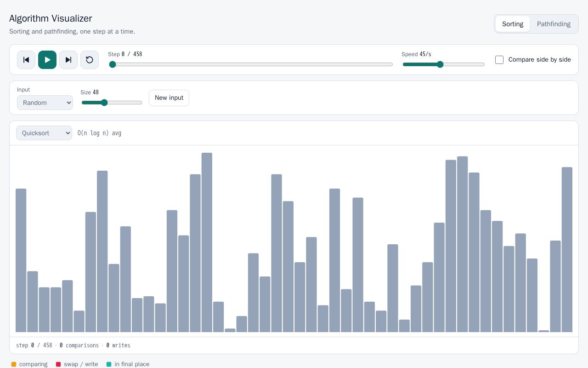Click the red swap / write legend swatch
Screen dimensions: 588x368
[x=58, y=364]
